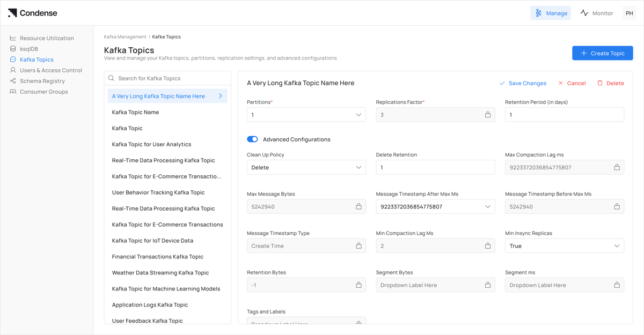Open Resource Utilization in sidebar
644x335 pixels.
tap(47, 38)
